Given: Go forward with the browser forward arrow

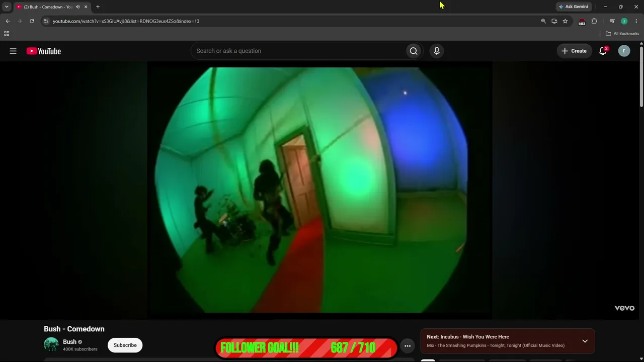Looking at the screenshot, I should [x=20, y=21].
